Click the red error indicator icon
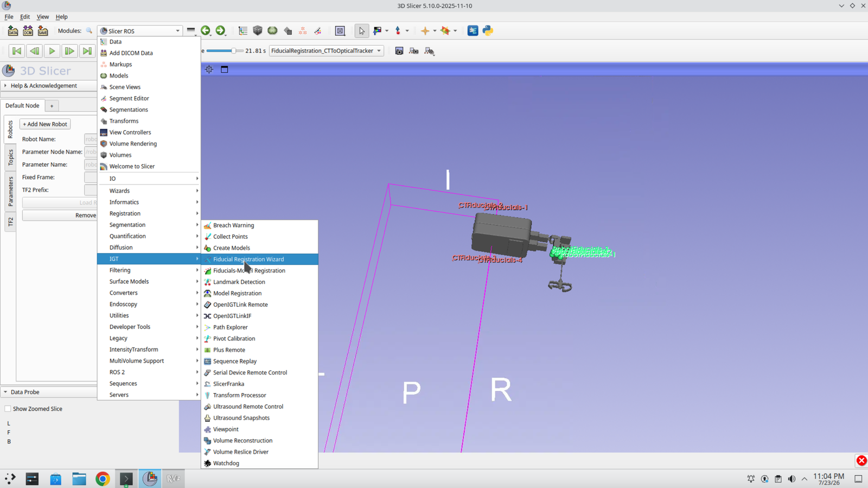Screen dimensions: 868x488 point(861,461)
